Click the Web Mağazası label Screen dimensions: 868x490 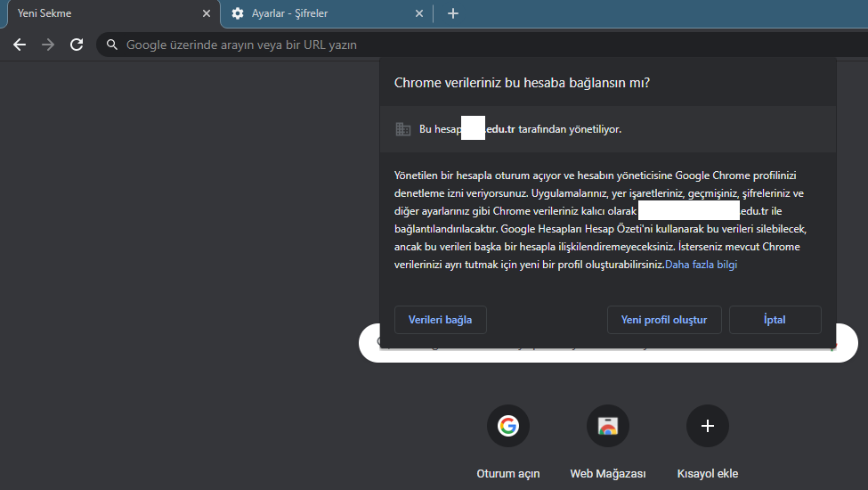[608, 474]
